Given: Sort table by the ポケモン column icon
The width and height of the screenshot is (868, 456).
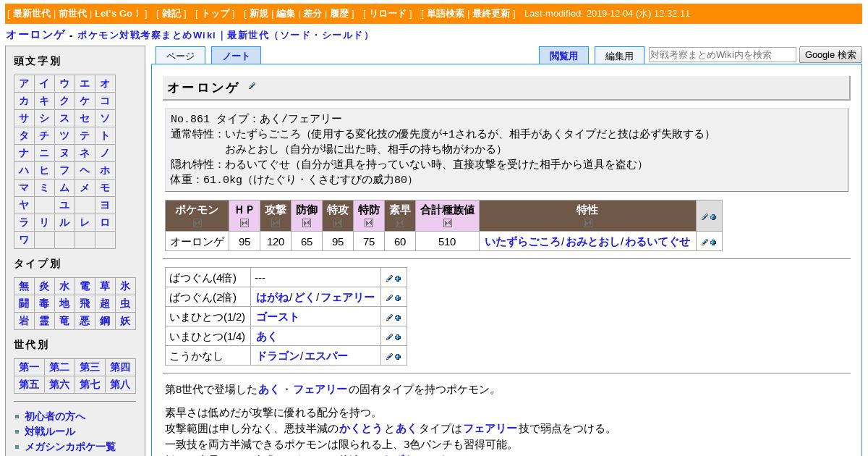Looking at the screenshot, I should [197, 223].
